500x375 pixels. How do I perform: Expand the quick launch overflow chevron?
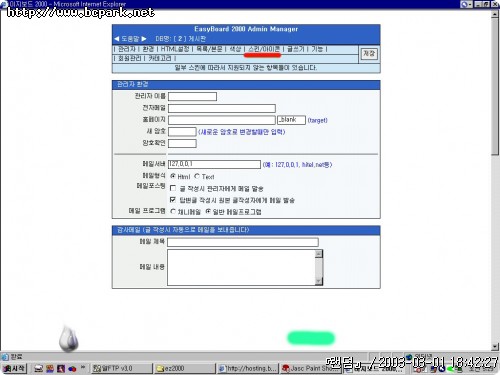point(83,367)
